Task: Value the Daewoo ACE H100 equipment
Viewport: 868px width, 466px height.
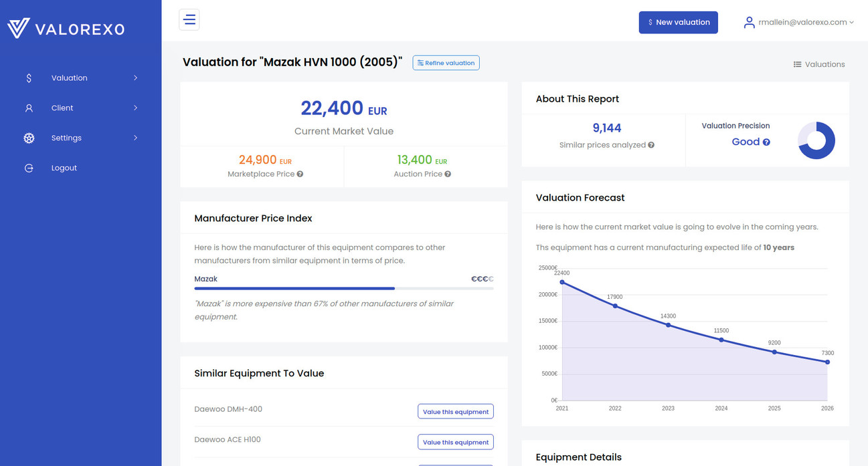Action: point(456,442)
